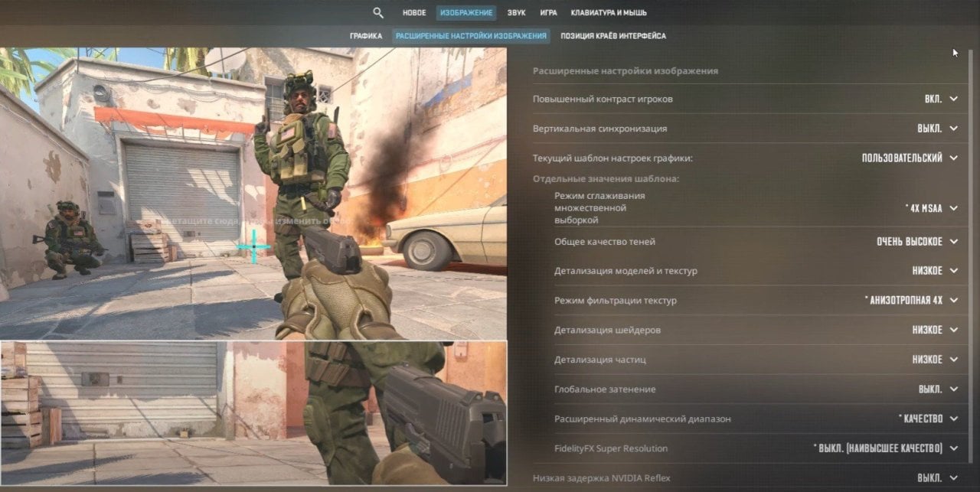
Task: Open the 4X MSAA anti-aliasing dropdown
Action: point(930,208)
